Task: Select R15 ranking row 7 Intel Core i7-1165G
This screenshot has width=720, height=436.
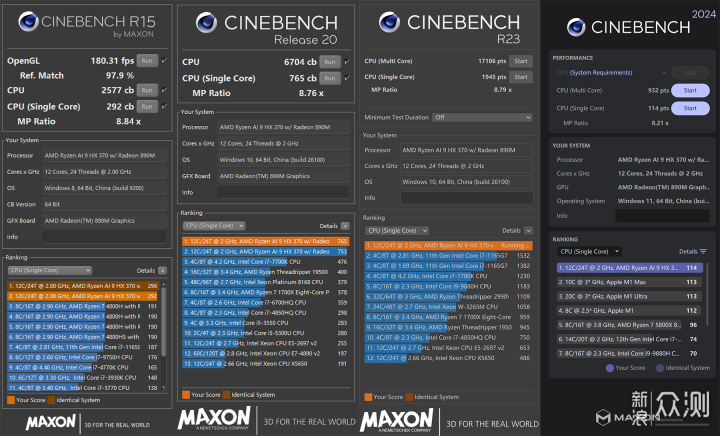Action: pyautogui.click(x=83, y=347)
